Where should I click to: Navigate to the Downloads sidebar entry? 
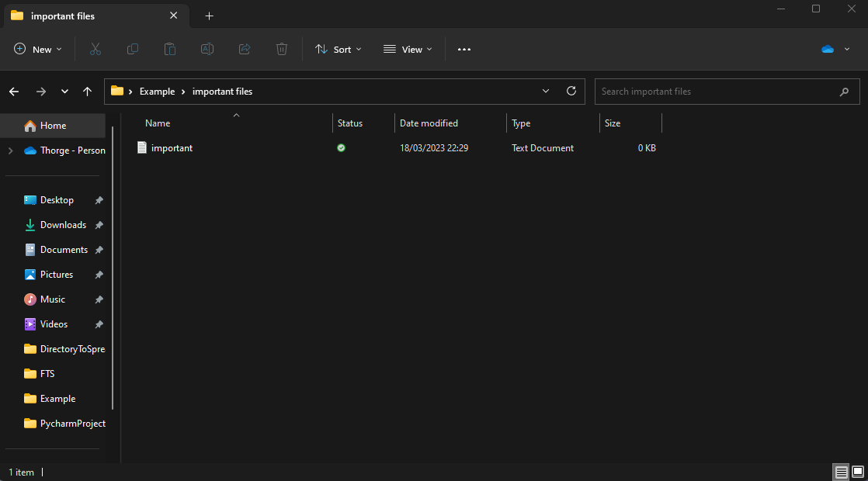(x=61, y=224)
